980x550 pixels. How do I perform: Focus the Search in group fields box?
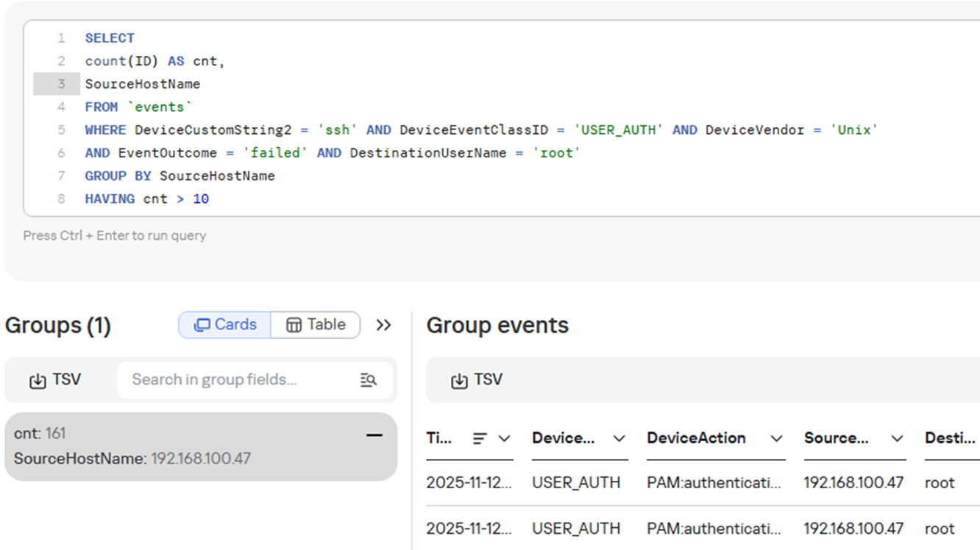coord(255,380)
